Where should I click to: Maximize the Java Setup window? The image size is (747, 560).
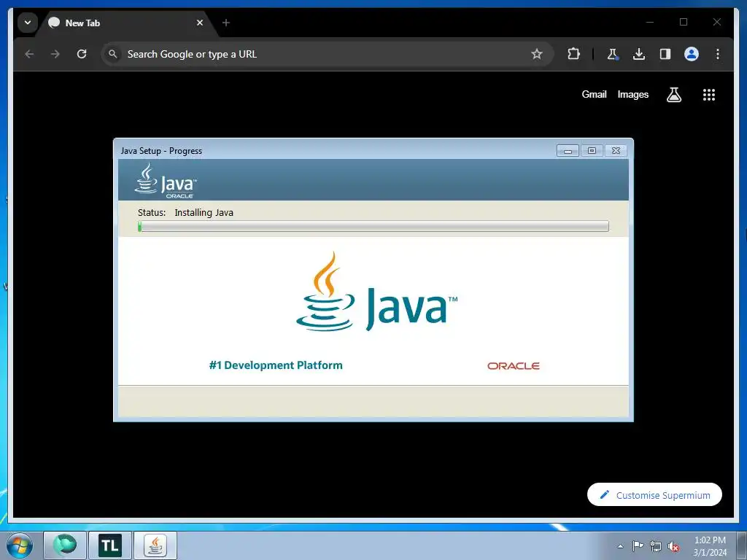tap(592, 150)
